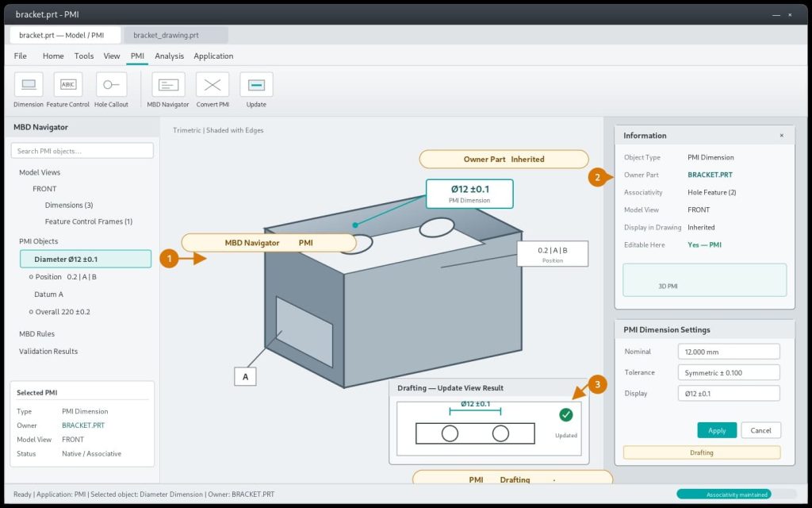Select Diameter Ø12 ±0.1 in tree
Screen dimensions: 812x508
(86, 260)
